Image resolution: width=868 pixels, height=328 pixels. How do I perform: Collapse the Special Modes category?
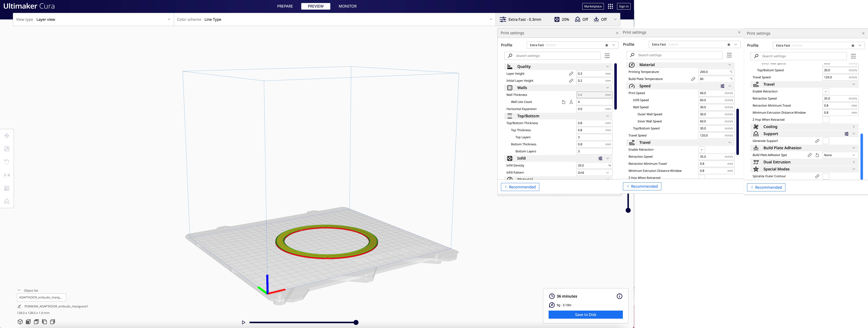coord(805,169)
